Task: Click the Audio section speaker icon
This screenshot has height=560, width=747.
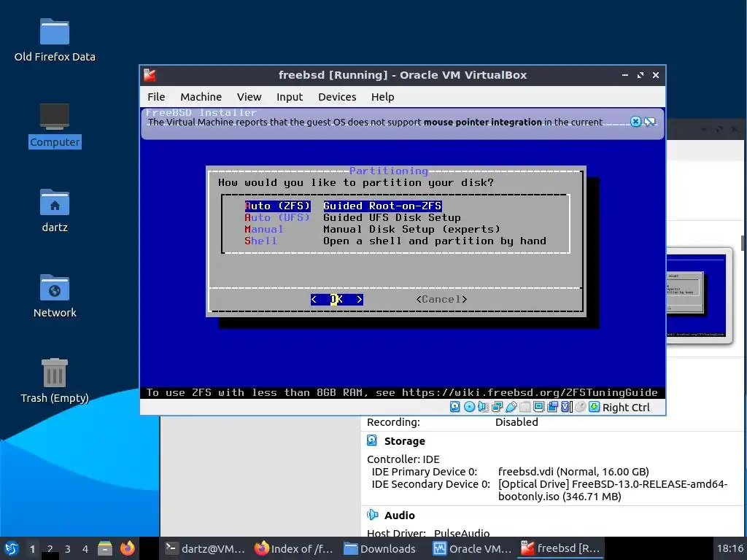Action: coord(372,515)
